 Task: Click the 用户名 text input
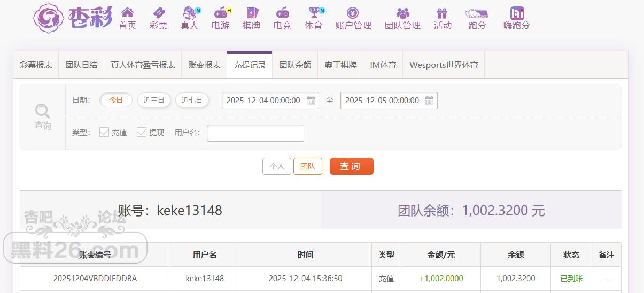[255, 133]
